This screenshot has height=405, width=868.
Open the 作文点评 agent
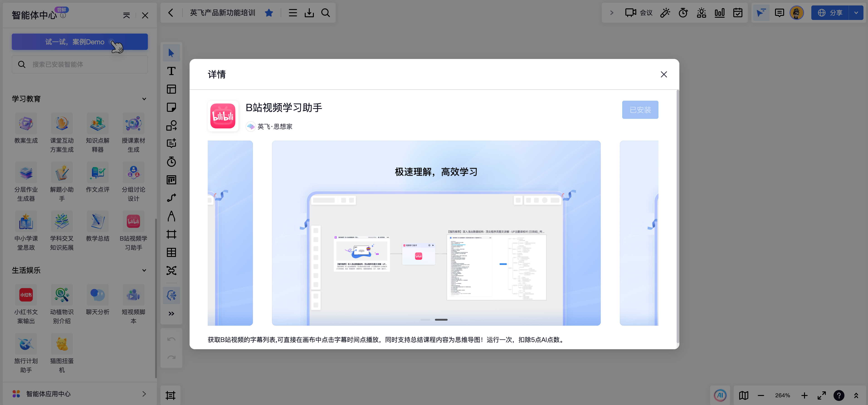[x=98, y=178]
